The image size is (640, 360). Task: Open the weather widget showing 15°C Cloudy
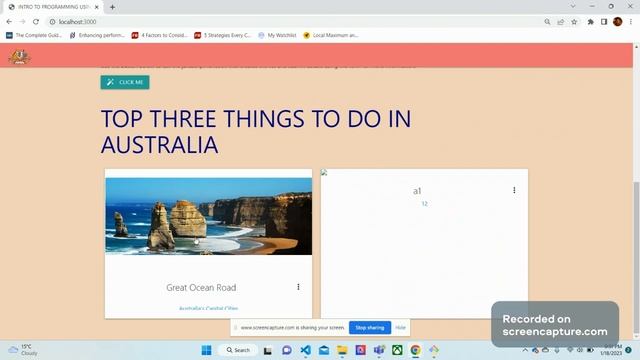pyautogui.click(x=23, y=350)
